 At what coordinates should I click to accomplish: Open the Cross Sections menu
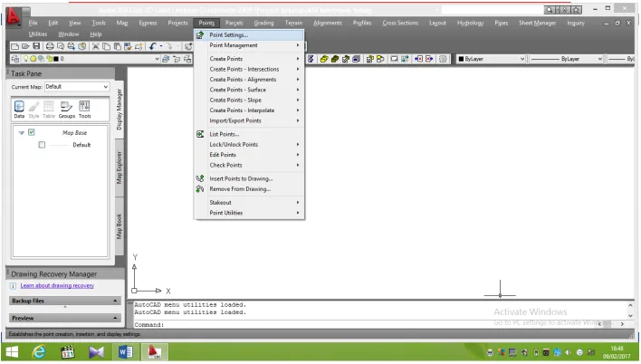(400, 23)
